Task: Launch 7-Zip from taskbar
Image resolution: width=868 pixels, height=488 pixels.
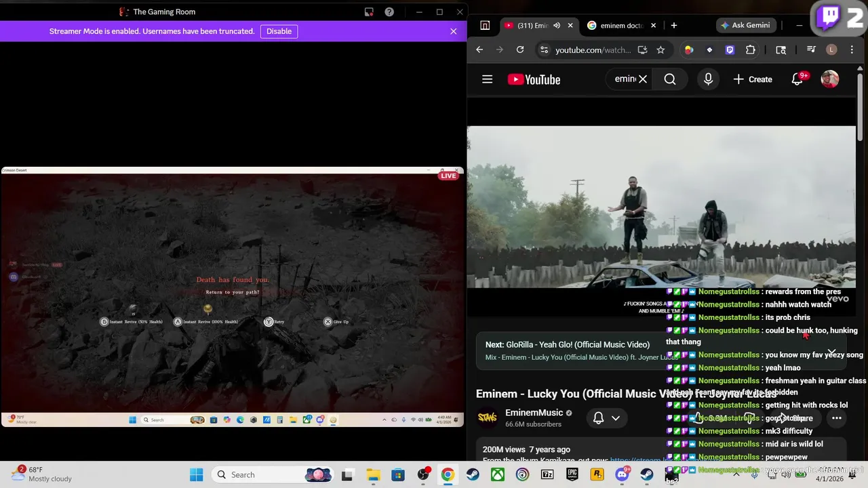Action: click(547, 474)
